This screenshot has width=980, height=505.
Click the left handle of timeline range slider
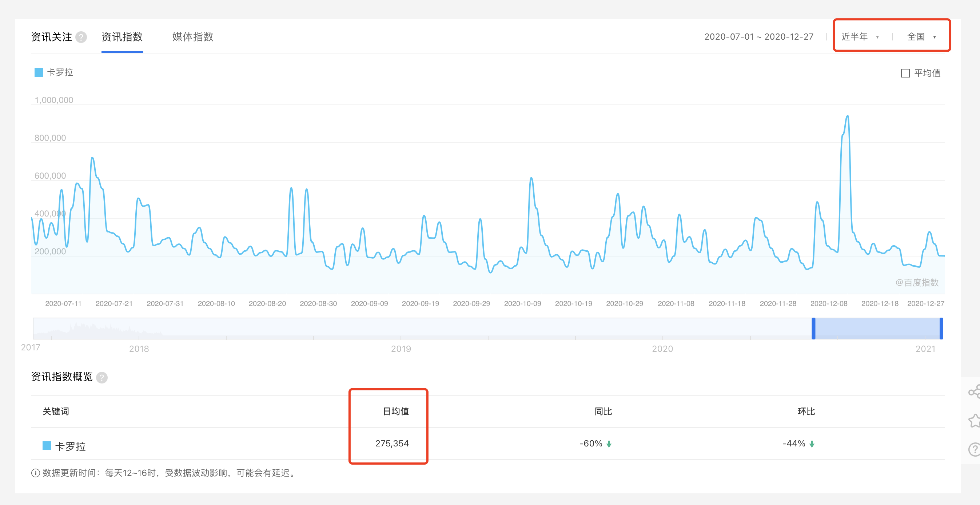pos(813,329)
